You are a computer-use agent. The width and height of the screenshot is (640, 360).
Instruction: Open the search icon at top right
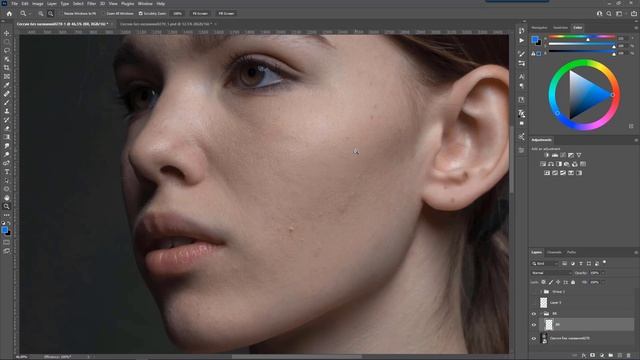click(609, 13)
